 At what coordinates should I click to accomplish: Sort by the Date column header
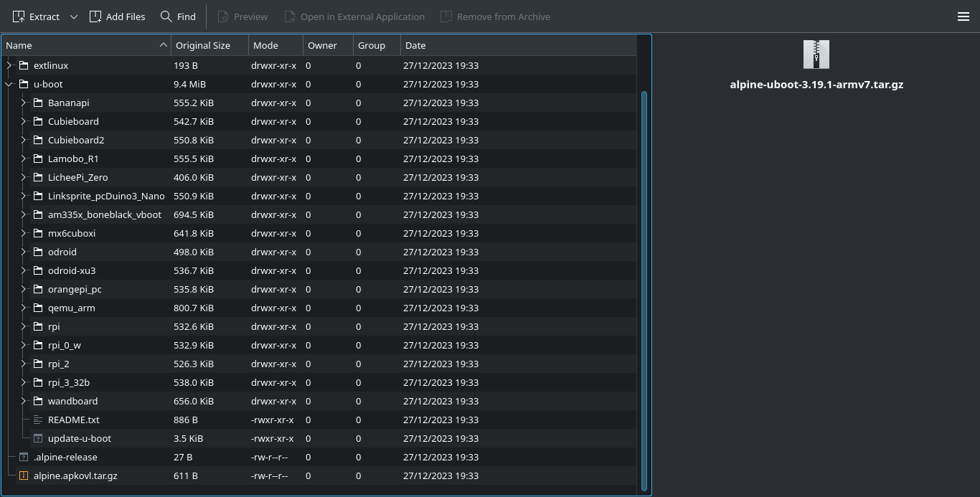pos(415,45)
